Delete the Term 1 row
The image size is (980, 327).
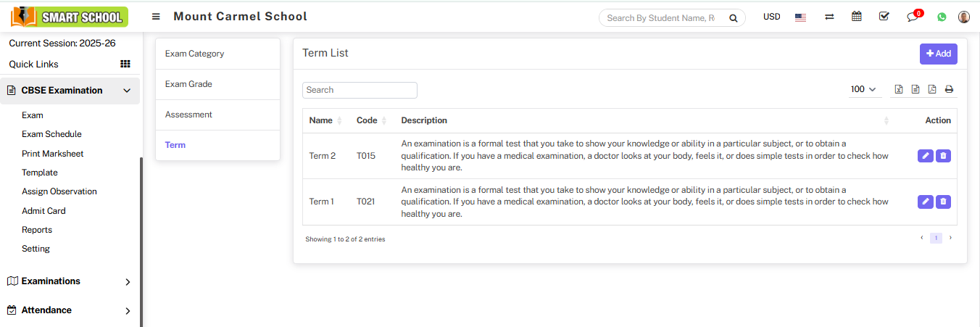tap(943, 202)
